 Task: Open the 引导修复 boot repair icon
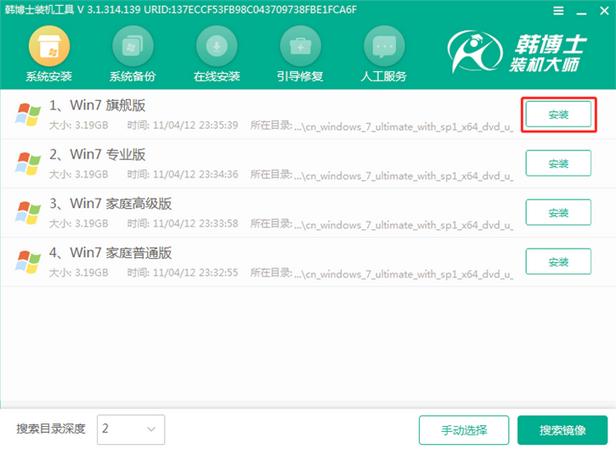coord(299,47)
